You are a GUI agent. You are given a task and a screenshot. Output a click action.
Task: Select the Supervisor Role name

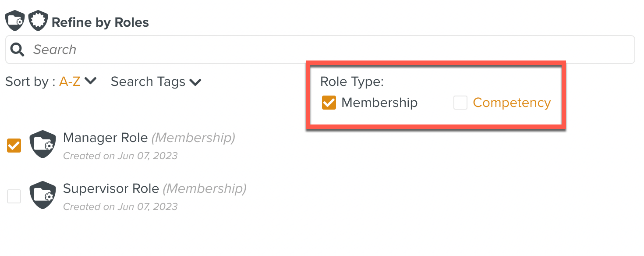coord(111,188)
